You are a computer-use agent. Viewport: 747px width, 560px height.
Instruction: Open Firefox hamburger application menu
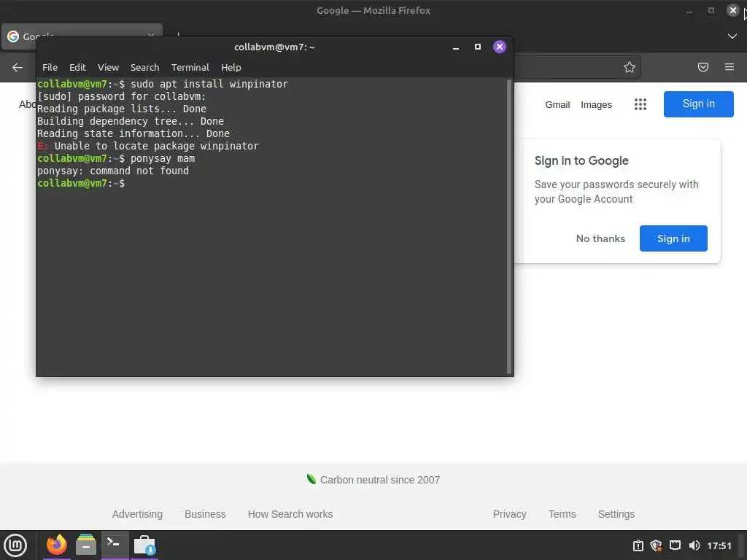pos(729,67)
